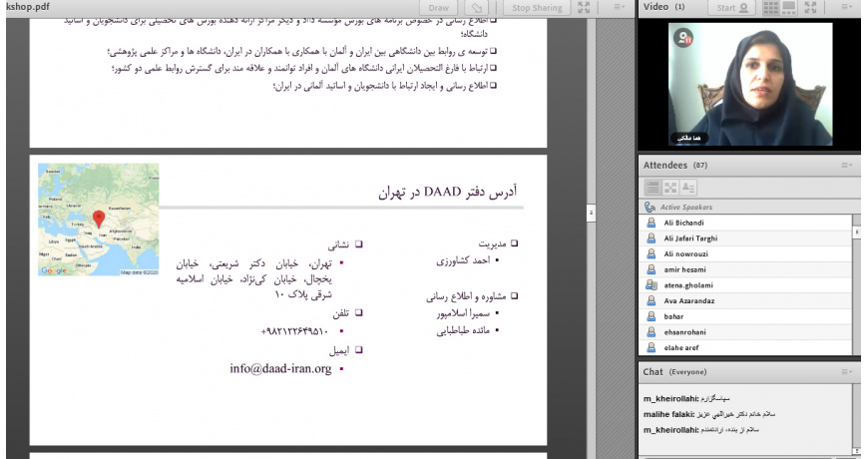Click the Google logo on the map
868x459 pixels.
pos(54,270)
